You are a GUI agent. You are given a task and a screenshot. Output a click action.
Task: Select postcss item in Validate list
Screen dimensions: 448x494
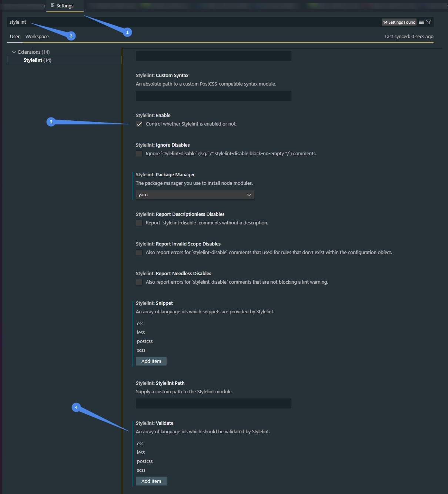[145, 461]
